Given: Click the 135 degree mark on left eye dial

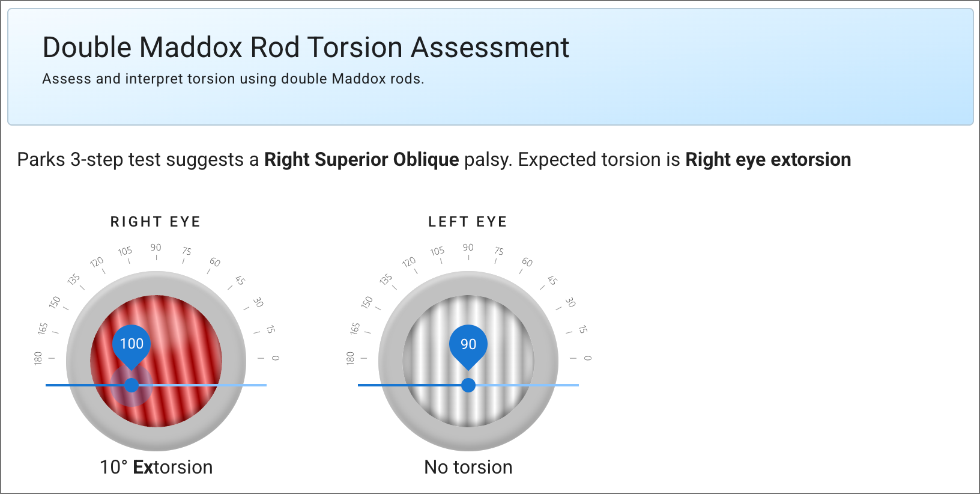Looking at the screenshot, I should tap(386, 279).
